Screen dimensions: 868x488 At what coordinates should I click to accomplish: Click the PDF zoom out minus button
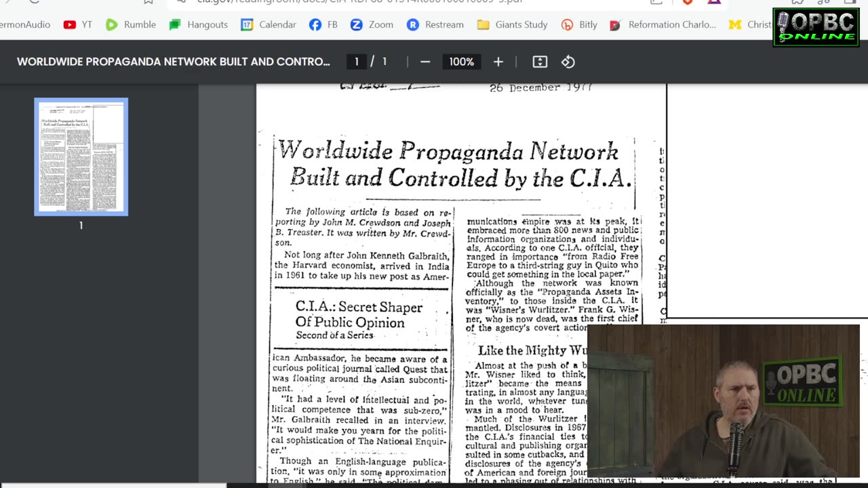425,62
